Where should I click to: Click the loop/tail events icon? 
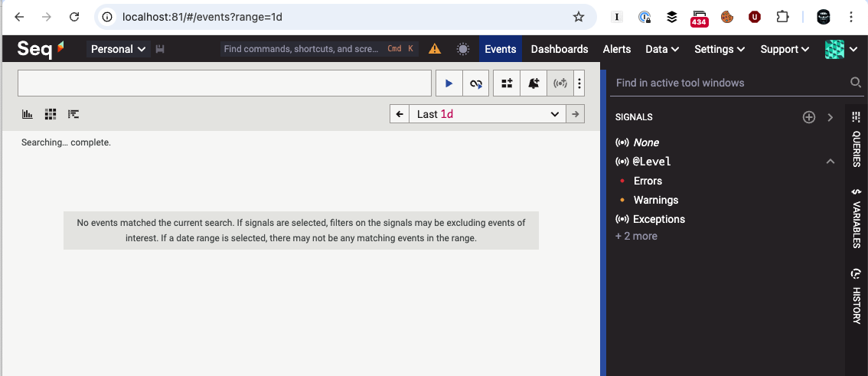coord(475,83)
